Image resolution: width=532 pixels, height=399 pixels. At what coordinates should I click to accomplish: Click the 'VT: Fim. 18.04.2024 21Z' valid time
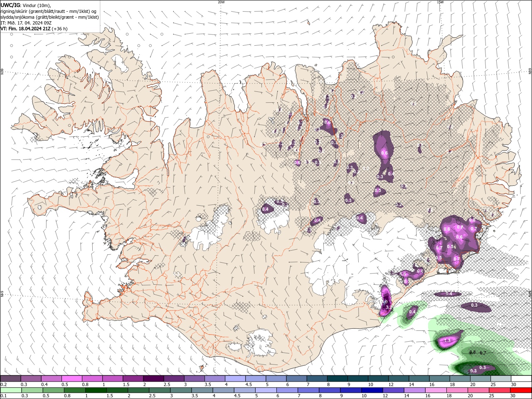[26, 29]
